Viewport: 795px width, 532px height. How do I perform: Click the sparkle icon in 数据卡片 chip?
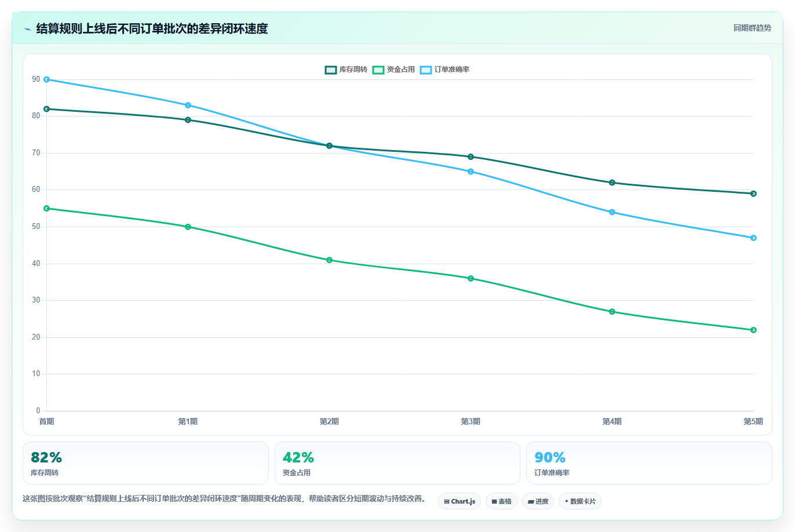[567, 501]
